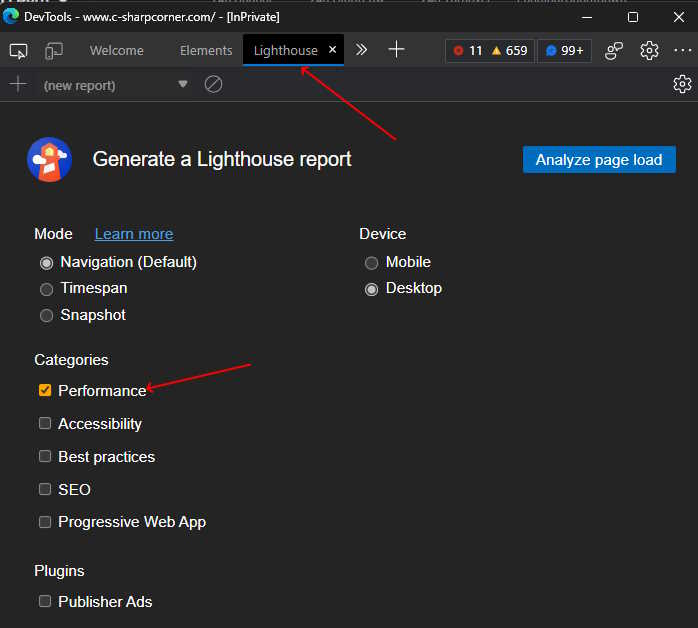698x628 pixels.
Task: Enable the Accessibility category
Action: pyautogui.click(x=45, y=423)
